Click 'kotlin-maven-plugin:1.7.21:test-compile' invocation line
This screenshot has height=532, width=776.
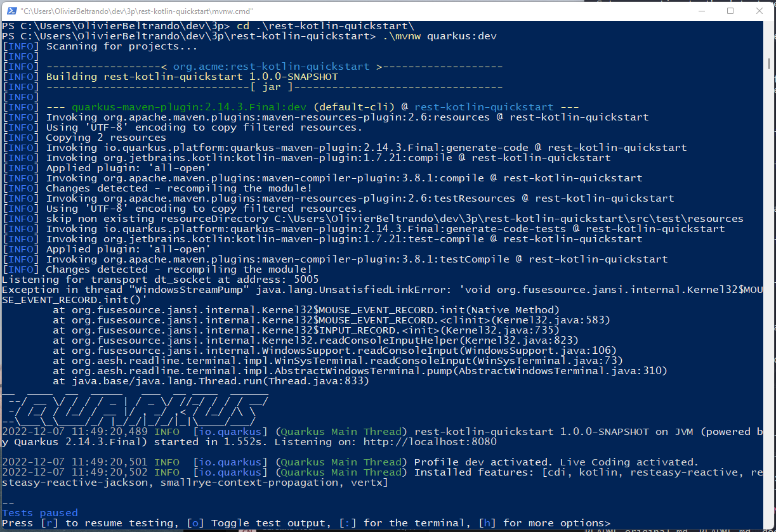(x=344, y=239)
